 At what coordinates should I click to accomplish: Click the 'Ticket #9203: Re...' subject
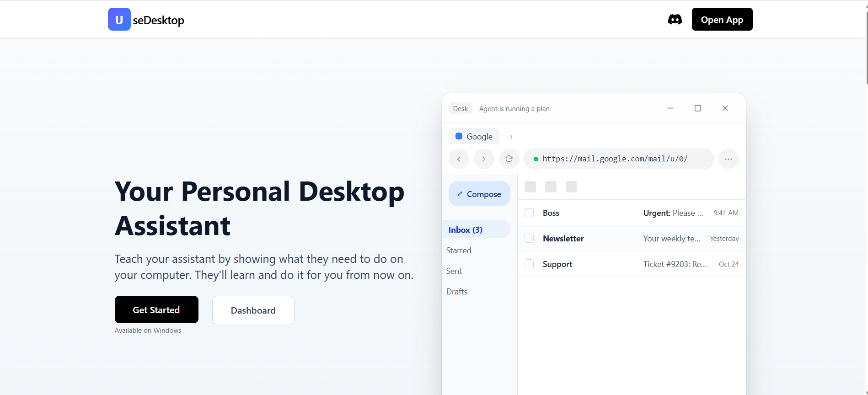[675, 264]
